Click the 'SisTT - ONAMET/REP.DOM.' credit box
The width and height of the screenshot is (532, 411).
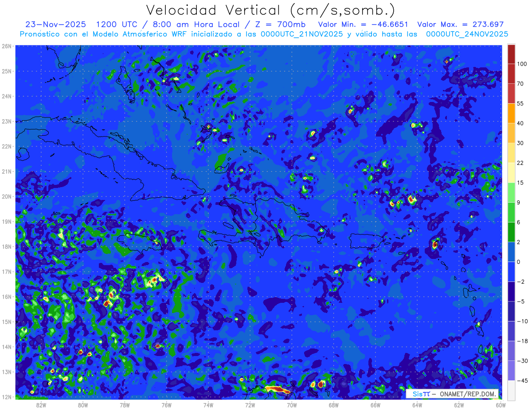(x=452, y=394)
